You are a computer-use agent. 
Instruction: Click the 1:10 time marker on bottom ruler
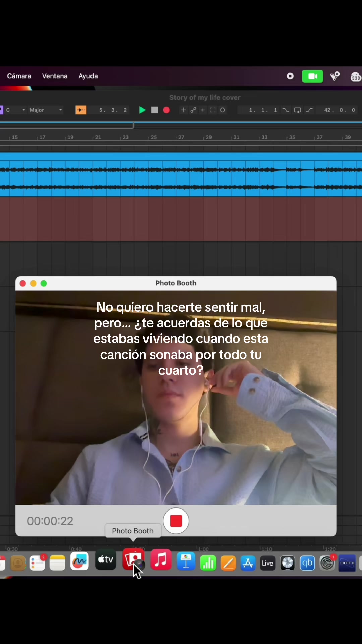click(267, 549)
